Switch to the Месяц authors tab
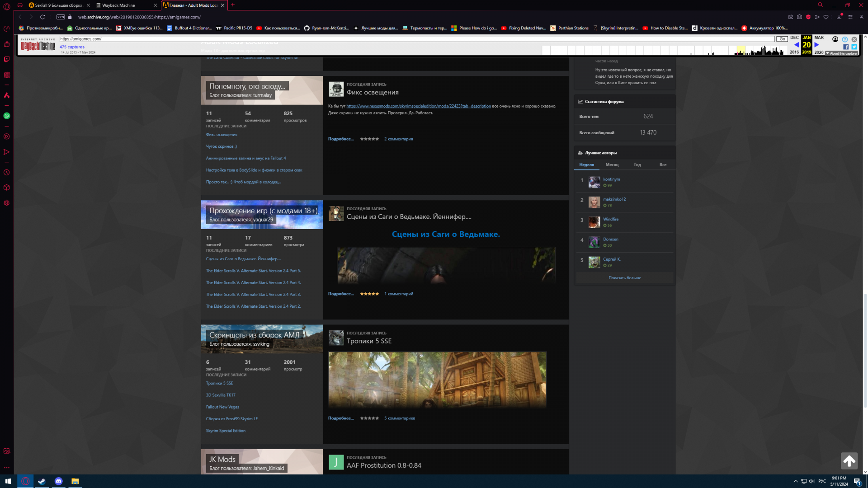 612,164
